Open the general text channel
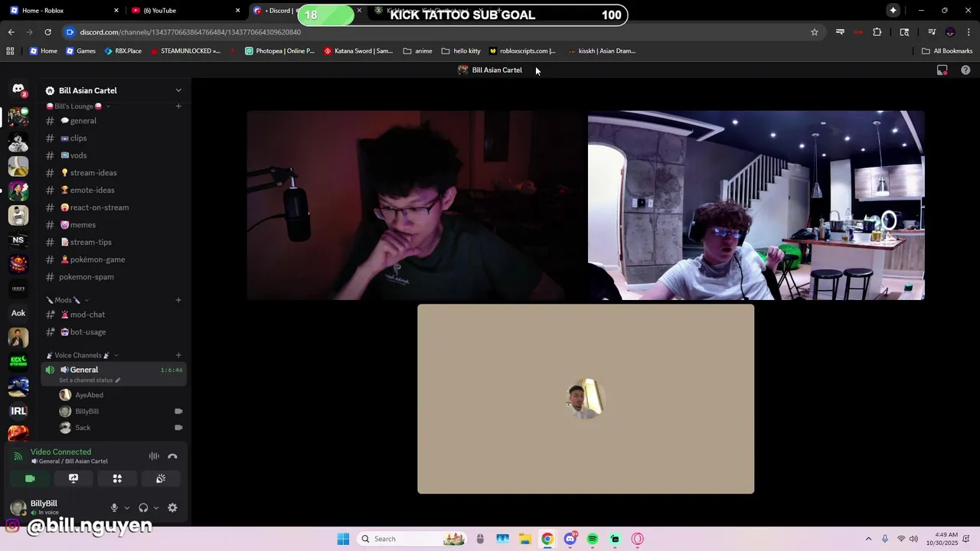 coord(113,121)
